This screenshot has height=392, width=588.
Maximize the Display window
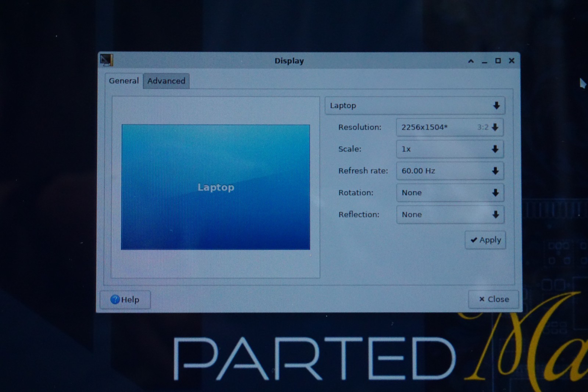(498, 61)
